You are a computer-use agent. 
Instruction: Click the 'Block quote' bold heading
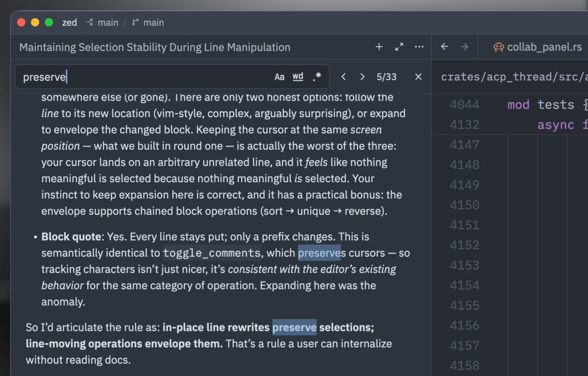point(71,237)
